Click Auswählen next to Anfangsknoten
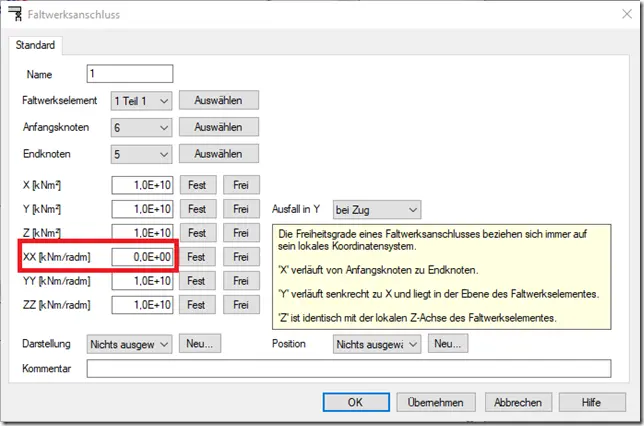 coord(218,127)
